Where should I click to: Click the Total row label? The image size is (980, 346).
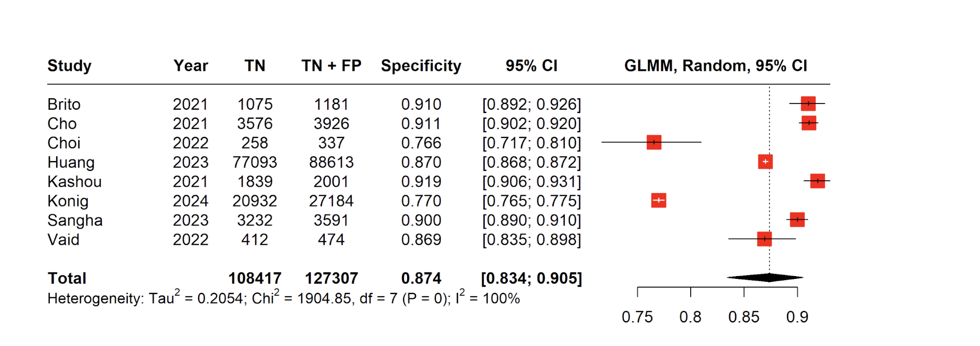67,278
